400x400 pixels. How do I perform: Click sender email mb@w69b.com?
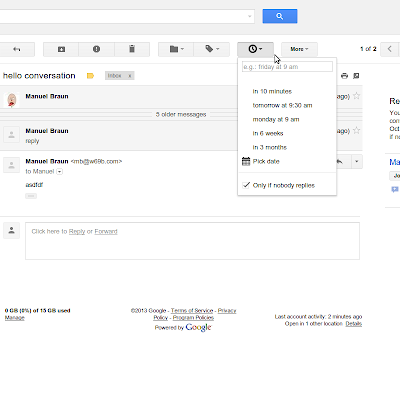tap(96, 161)
